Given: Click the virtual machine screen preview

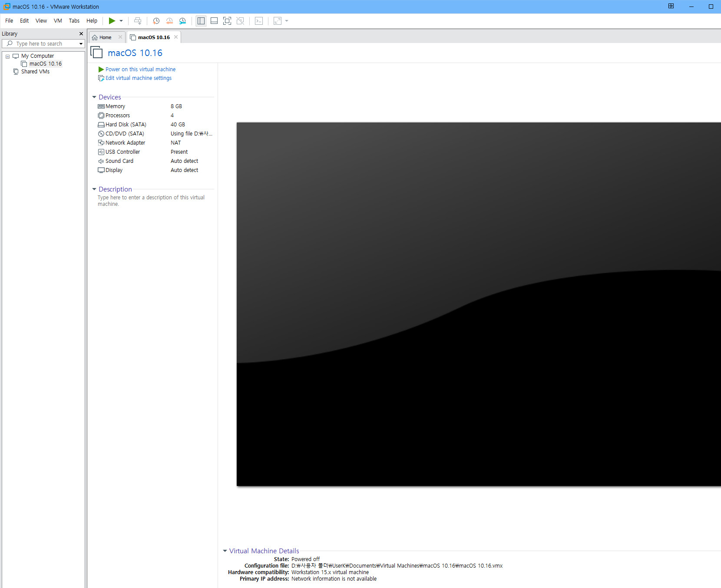Looking at the screenshot, I should coord(479,304).
